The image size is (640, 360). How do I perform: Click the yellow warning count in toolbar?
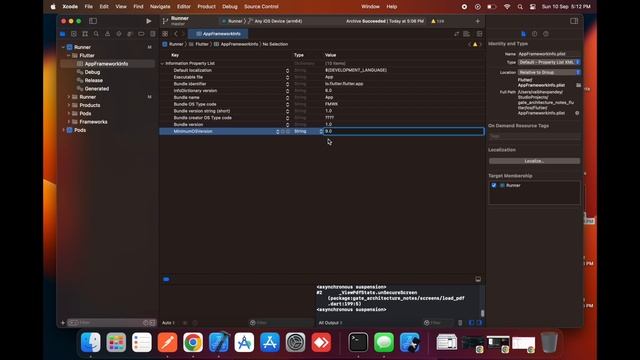click(x=438, y=21)
